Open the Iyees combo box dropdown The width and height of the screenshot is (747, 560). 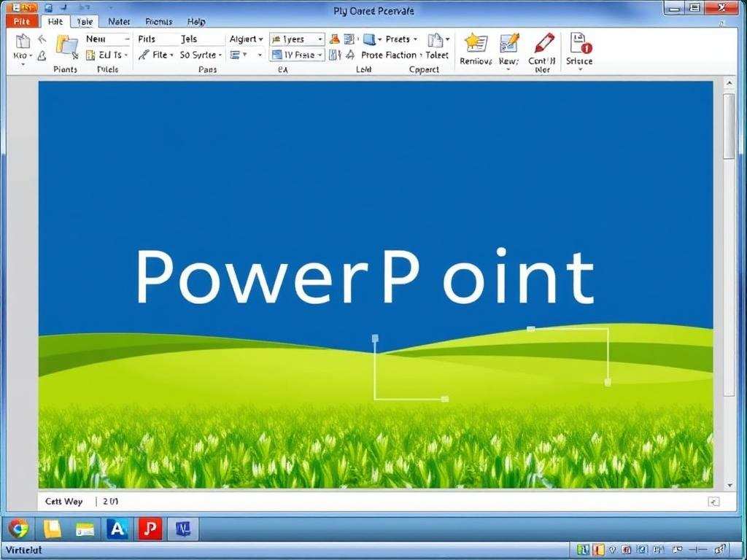320,39
